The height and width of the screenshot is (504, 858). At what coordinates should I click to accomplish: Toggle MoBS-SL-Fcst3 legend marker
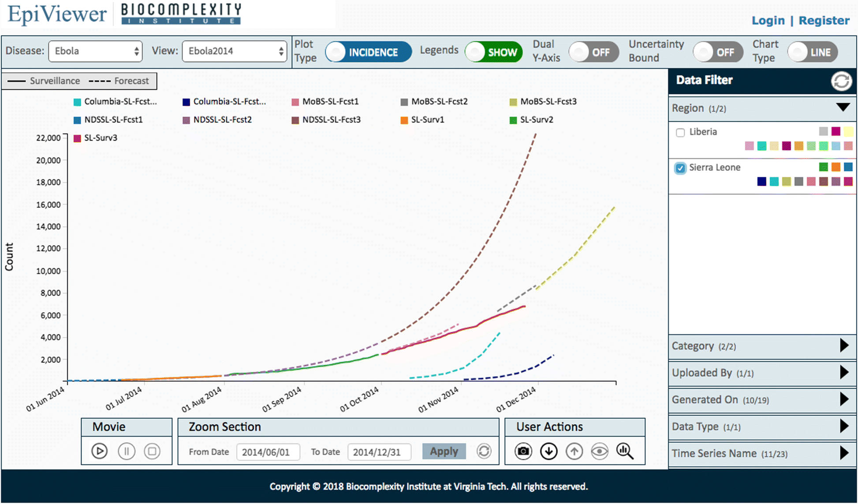tap(513, 102)
